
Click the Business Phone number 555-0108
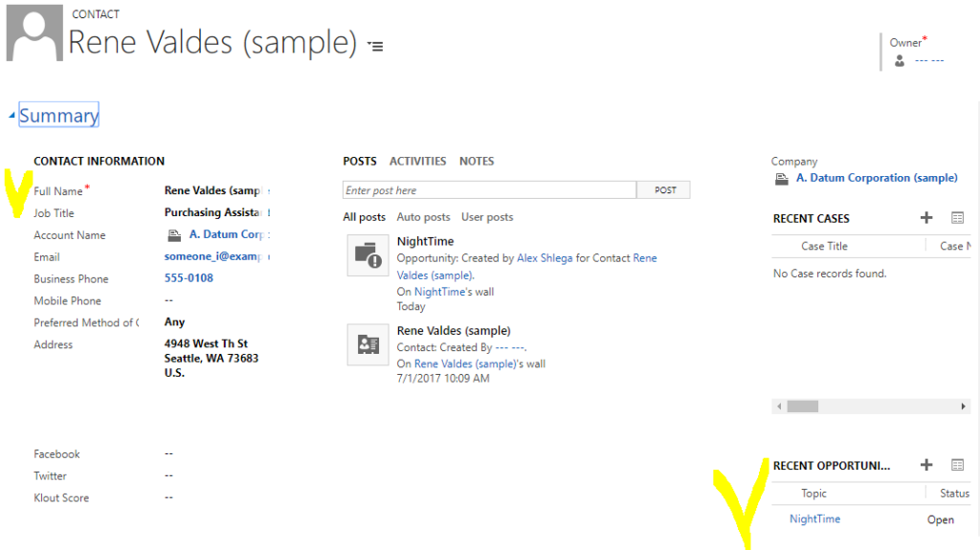click(189, 278)
